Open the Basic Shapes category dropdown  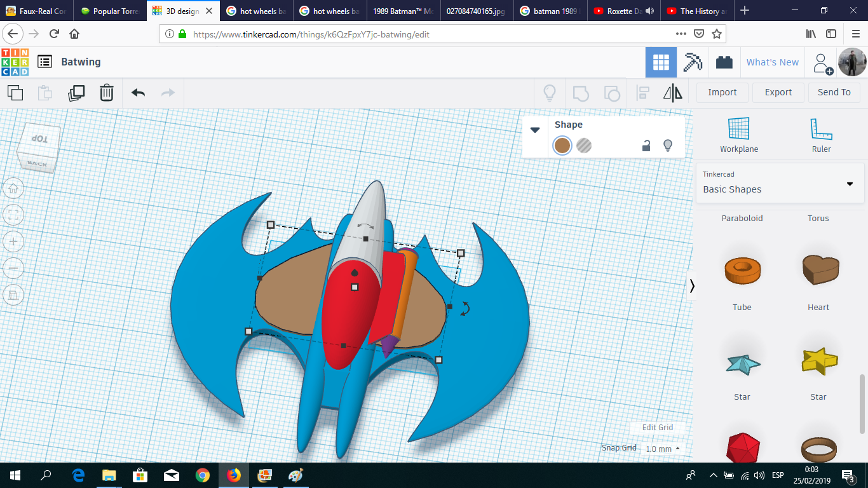tap(780, 182)
